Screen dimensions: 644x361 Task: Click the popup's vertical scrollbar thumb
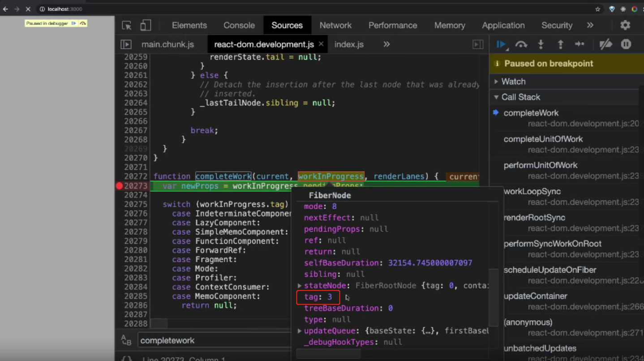click(493, 297)
